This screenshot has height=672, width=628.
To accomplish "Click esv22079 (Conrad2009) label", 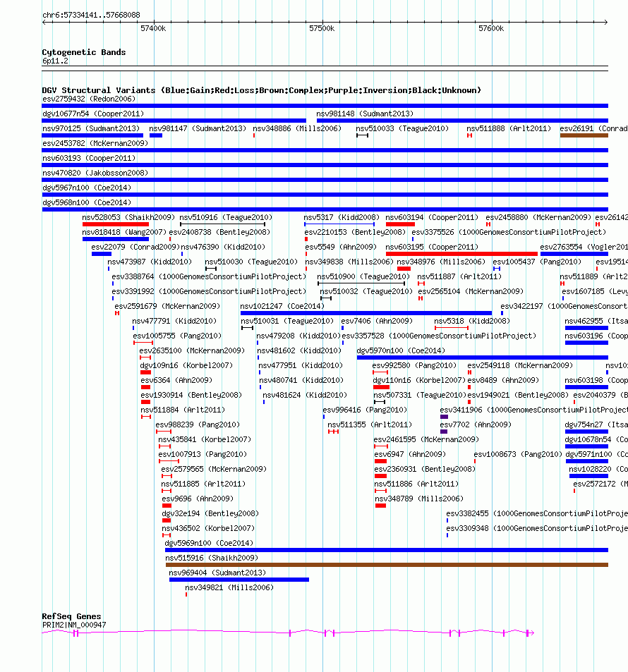I will 135,248.
